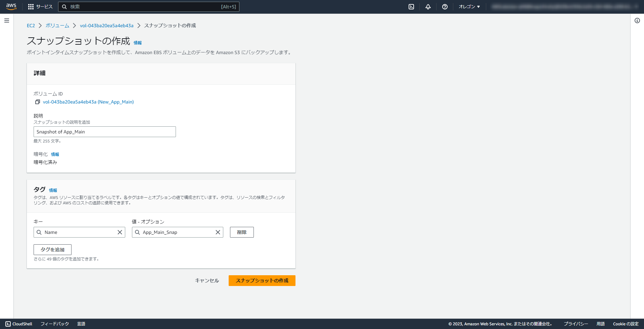Open the notifications bell icon

coord(428,6)
